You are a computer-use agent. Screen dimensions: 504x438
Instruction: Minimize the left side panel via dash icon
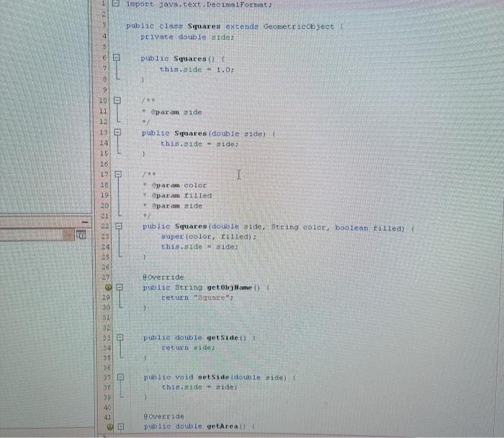click(x=85, y=222)
